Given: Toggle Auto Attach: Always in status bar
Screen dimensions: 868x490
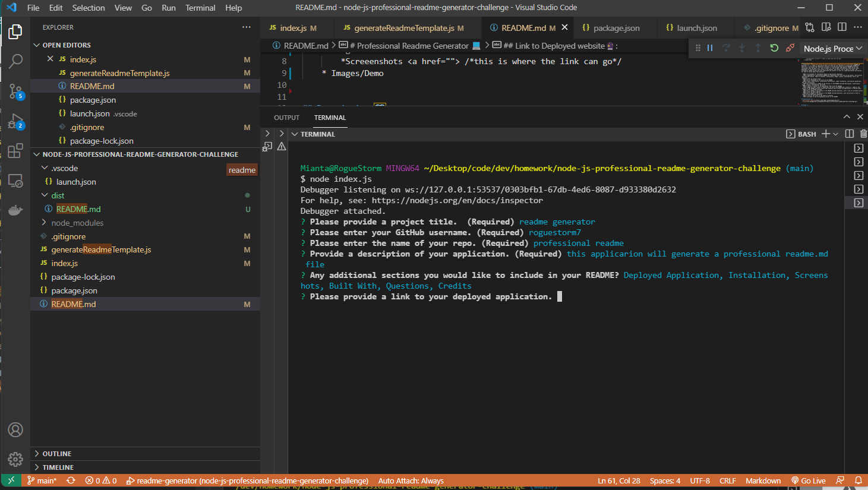Looking at the screenshot, I should pyautogui.click(x=411, y=480).
